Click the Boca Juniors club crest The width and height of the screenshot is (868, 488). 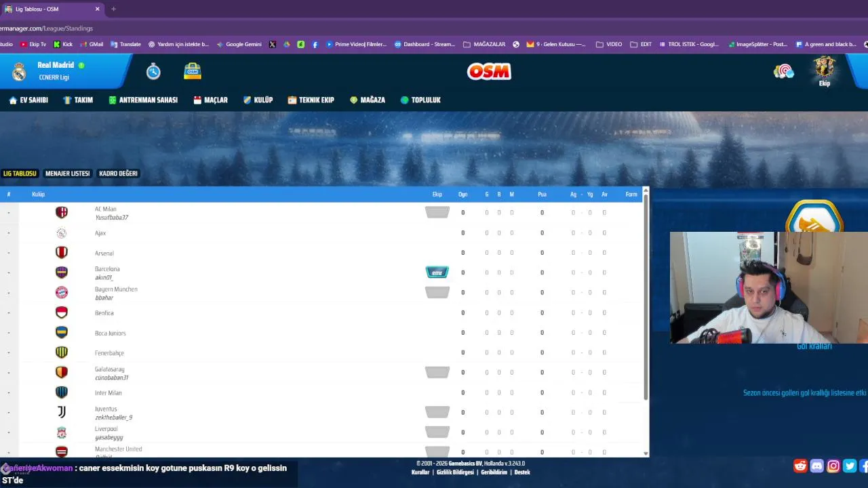(62, 332)
